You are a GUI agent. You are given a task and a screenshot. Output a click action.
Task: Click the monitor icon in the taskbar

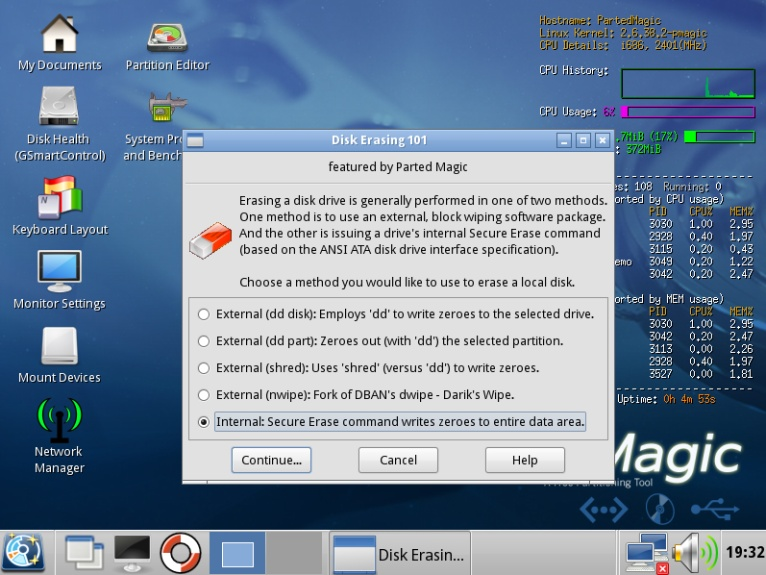tap(132, 553)
